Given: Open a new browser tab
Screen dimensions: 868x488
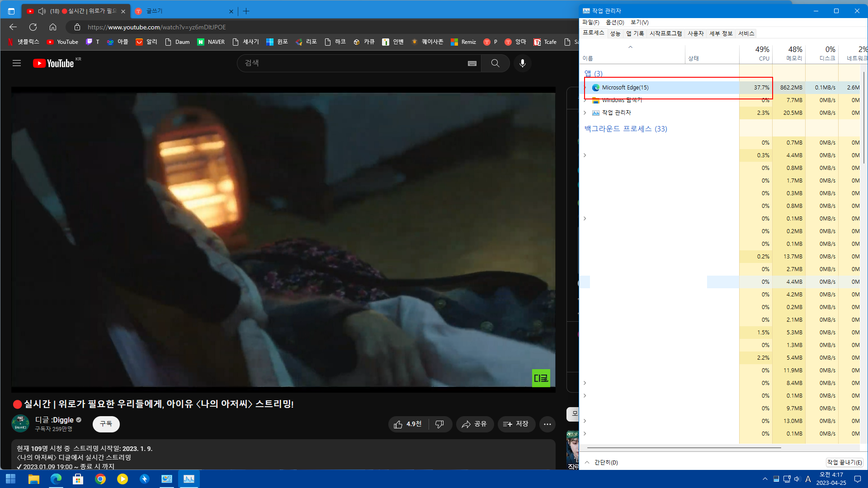Looking at the screenshot, I should 246,11.
